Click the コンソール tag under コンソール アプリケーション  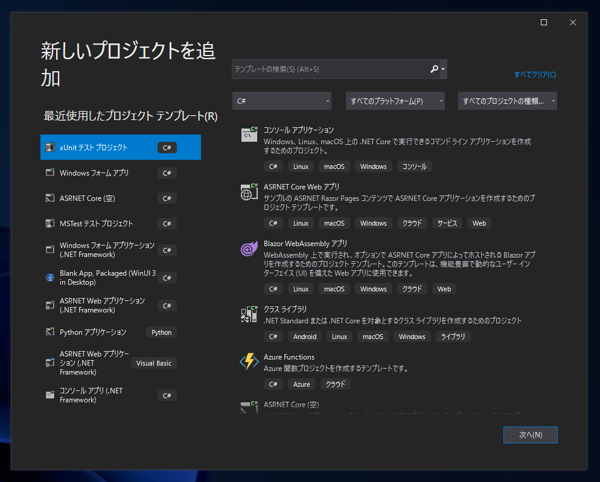tap(414, 166)
